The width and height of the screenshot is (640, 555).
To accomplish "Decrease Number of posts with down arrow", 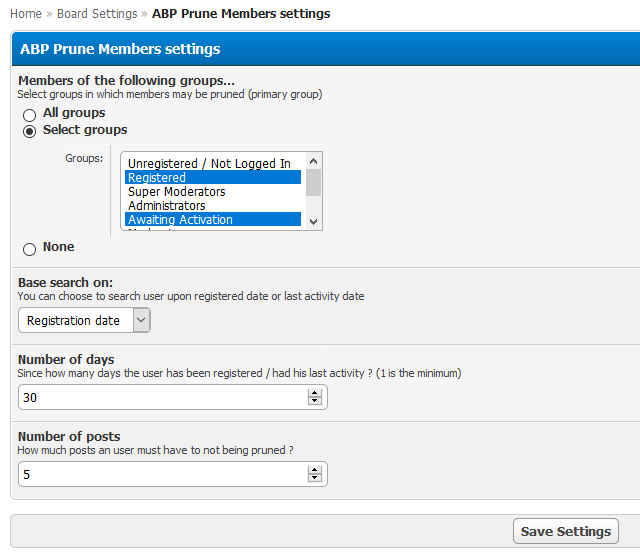I will point(315,479).
